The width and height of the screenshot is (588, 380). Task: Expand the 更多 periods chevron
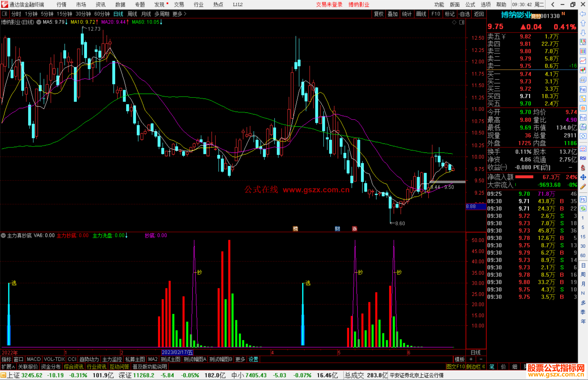185,14
